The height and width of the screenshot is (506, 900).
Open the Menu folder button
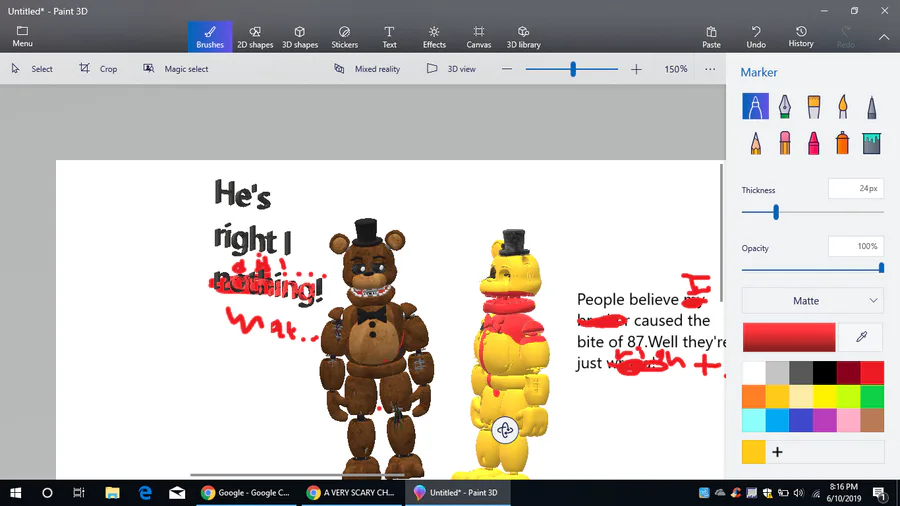22,36
